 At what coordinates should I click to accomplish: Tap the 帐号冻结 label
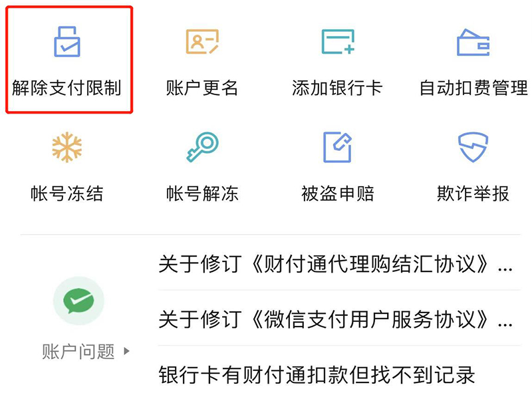click(x=67, y=194)
